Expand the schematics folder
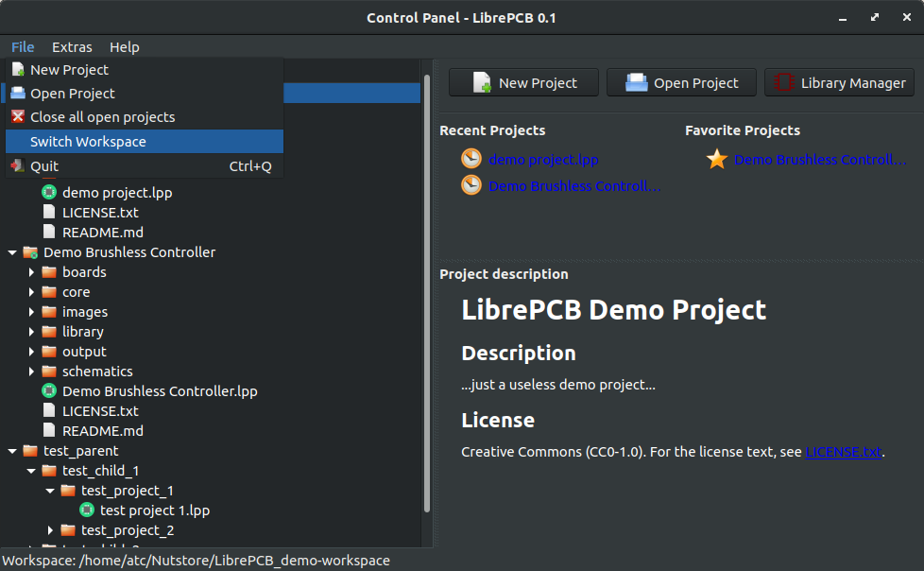The image size is (924, 571). tap(31, 372)
